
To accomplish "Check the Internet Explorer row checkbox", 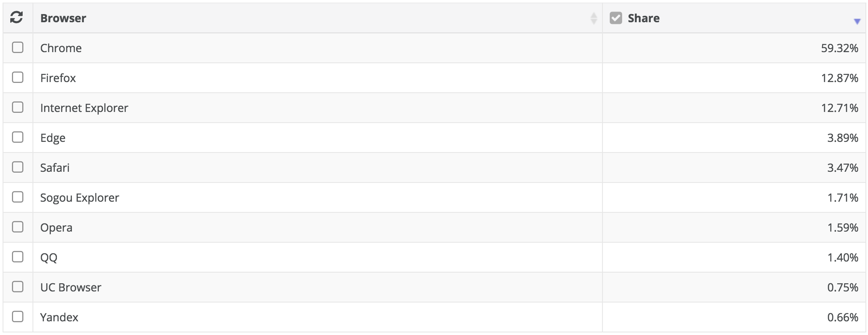I will [x=18, y=107].
